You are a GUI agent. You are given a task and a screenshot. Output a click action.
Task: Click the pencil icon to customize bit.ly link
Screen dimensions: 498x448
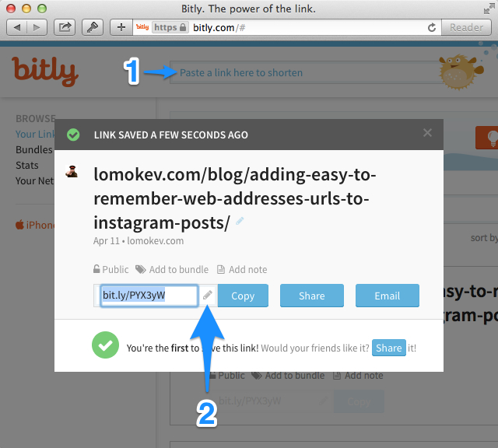click(208, 296)
